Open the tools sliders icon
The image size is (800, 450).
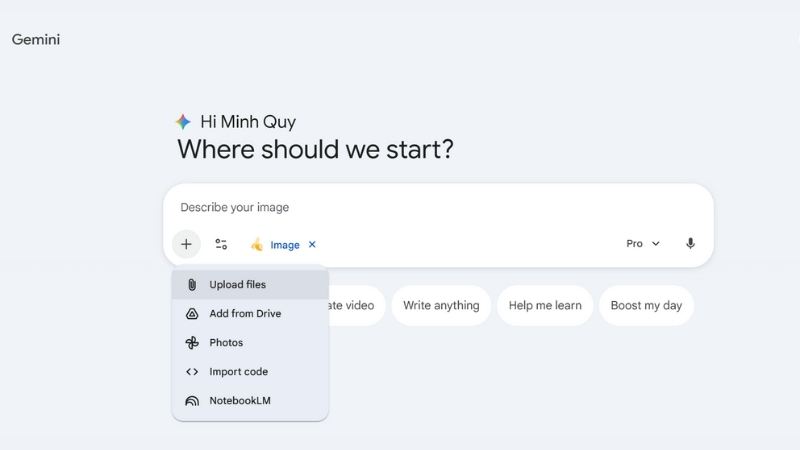(221, 244)
